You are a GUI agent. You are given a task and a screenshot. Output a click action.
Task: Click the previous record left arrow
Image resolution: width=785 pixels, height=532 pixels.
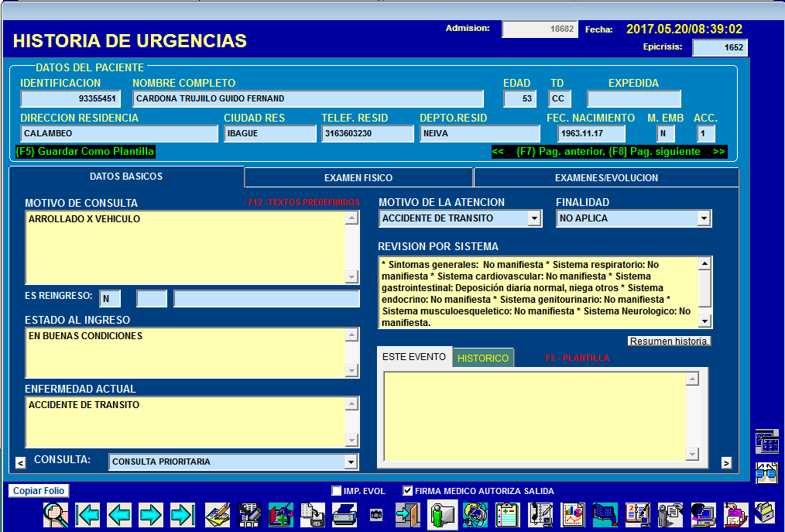(x=119, y=515)
